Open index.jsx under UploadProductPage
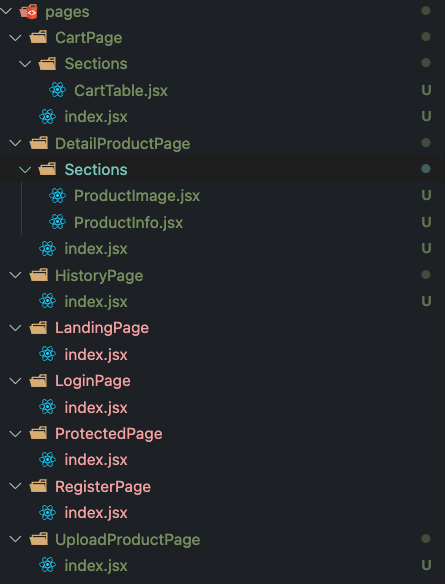 96,565
